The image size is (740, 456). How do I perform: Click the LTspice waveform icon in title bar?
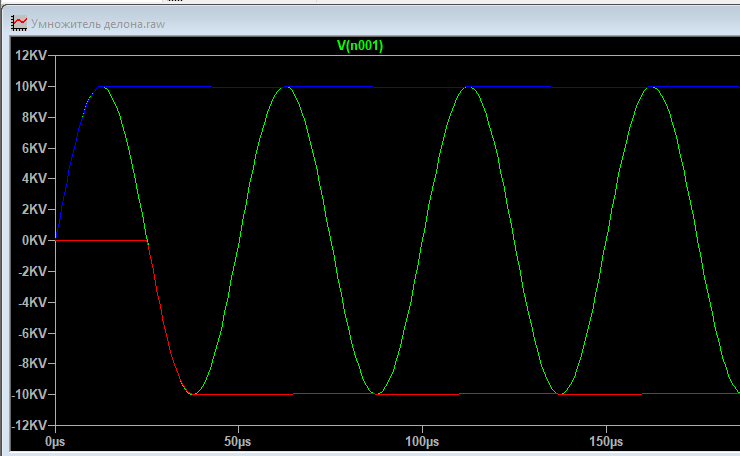pyautogui.click(x=19, y=21)
